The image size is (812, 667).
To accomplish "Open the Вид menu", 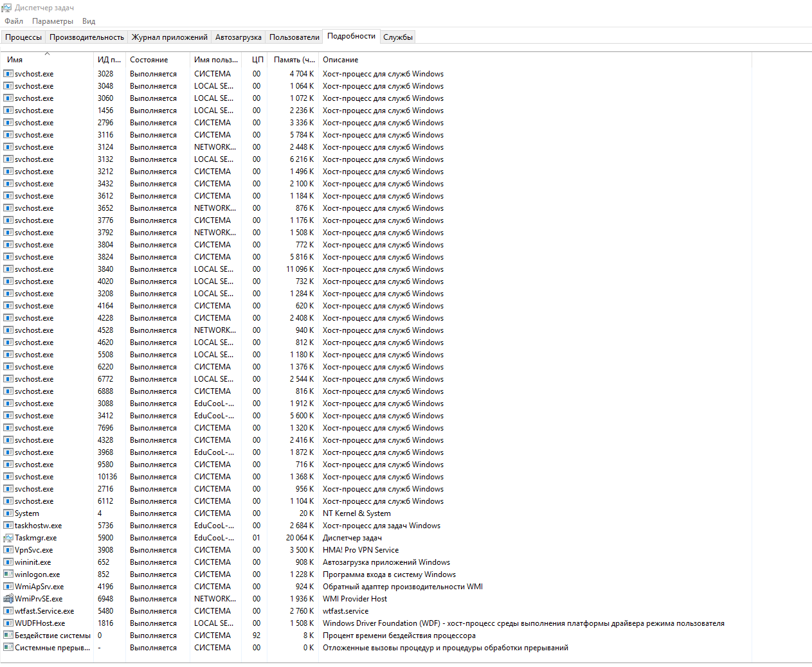I will (x=89, y=21).
